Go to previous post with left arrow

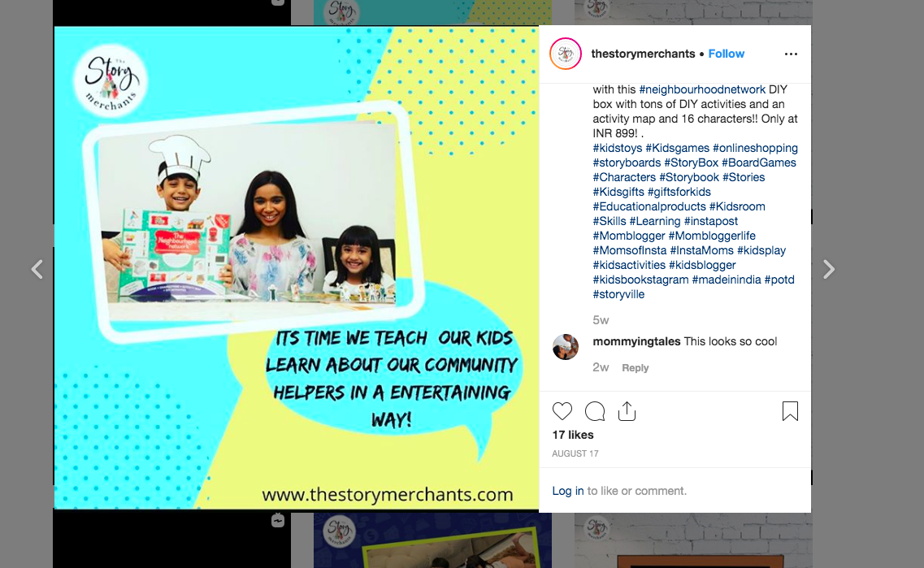pyautogui.click(x=37, y=269)
